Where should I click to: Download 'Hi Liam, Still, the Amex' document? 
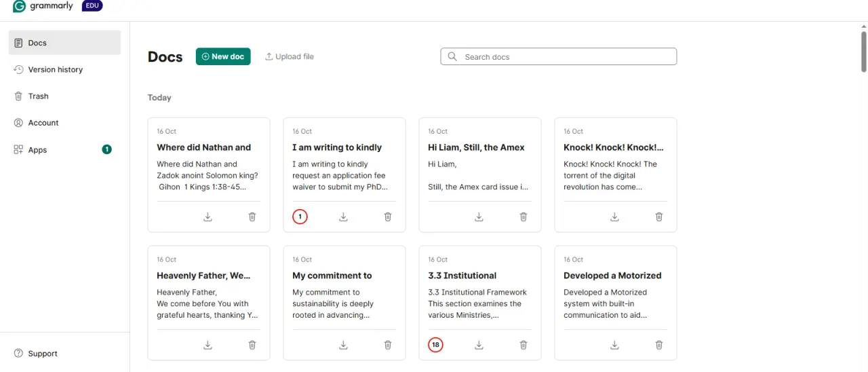(x=479, y=217)
